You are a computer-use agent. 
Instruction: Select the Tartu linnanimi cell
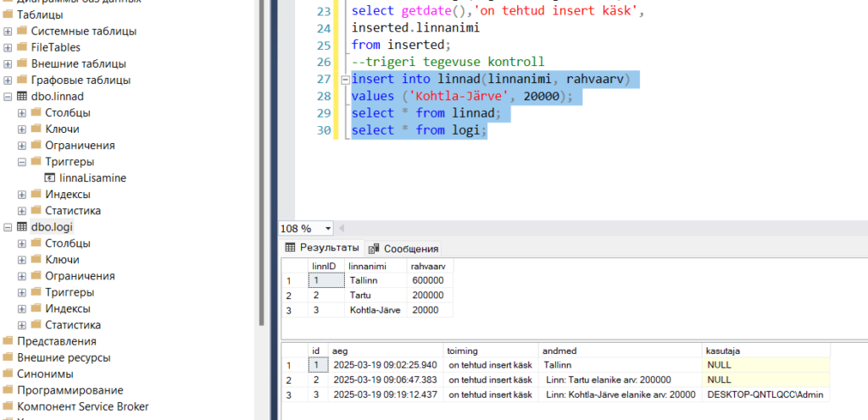click(376, 296)
